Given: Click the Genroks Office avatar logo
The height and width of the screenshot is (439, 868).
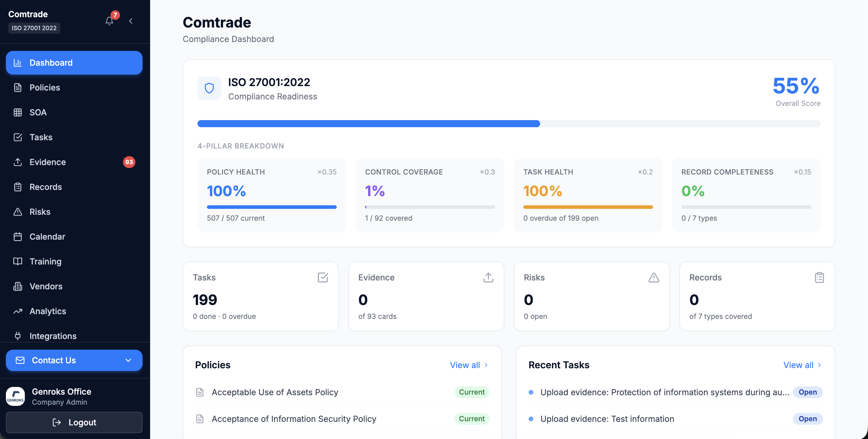Looking at the screenshot, I should 15,396.
